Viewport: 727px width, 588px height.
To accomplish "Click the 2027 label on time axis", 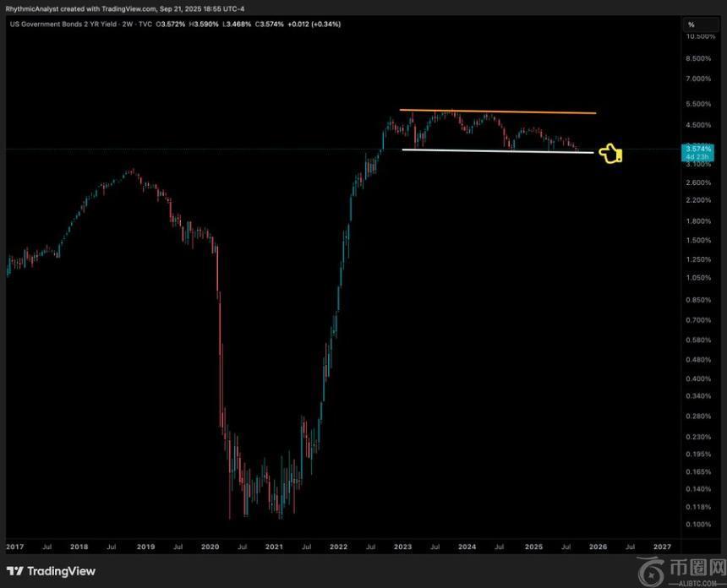I will tap(661, 547).
